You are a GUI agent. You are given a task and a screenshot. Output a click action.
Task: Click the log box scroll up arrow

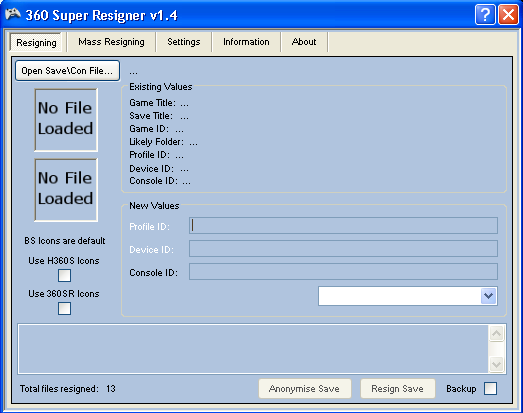tap(496, 334)
